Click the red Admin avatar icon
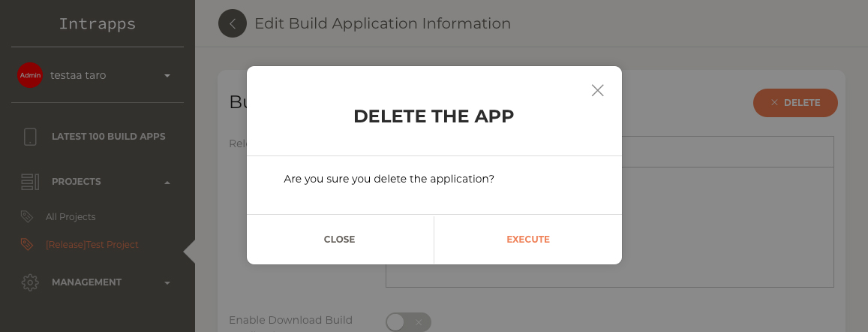Screen dimensions: 868x332 point(30,75)
